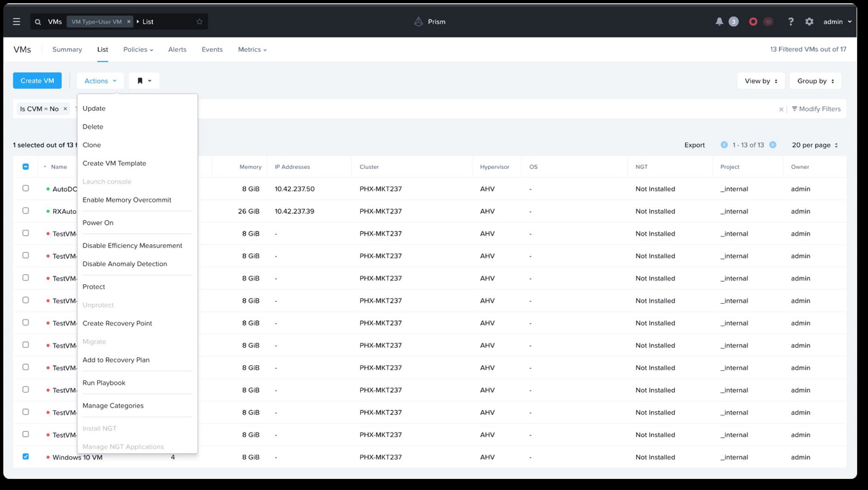The height and width of the screenshot is (490, 868).
Task: Open the Group by dropdown
Action: (815, 81)
